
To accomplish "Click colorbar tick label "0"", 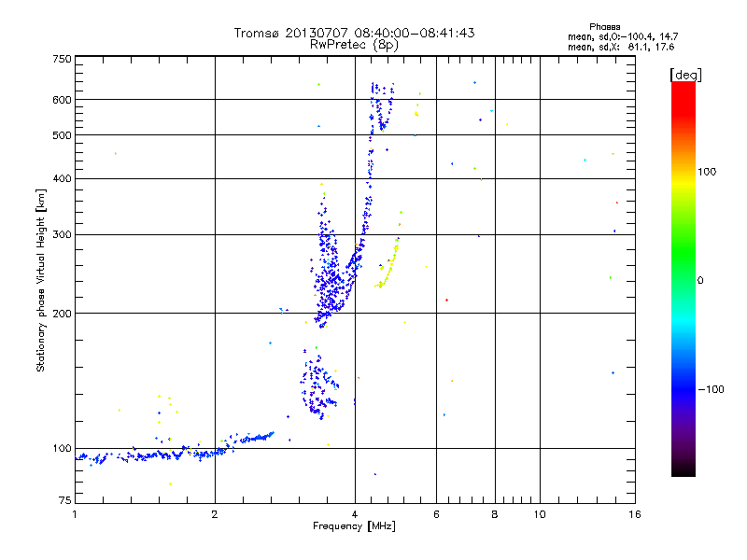I will tap(700, 281).
